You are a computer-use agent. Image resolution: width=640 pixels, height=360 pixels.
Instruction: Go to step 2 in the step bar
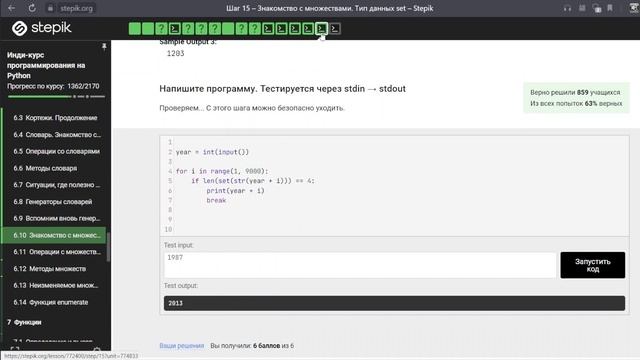tap(148, 29)
